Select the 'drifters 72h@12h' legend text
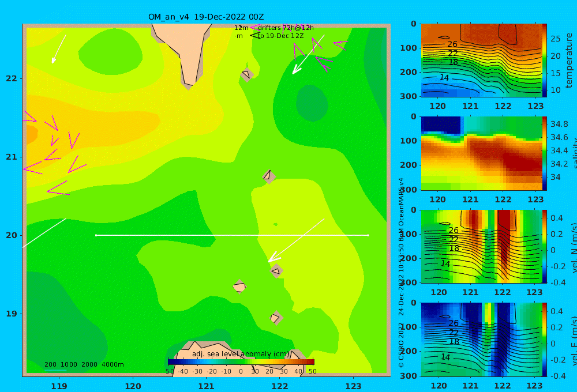 (286, 28)
